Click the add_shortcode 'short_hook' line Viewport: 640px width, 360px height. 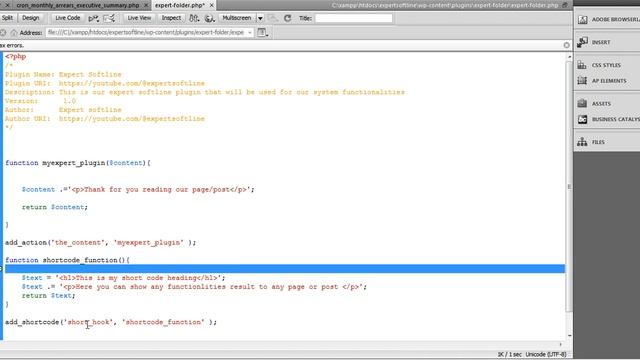coord(111,322)
